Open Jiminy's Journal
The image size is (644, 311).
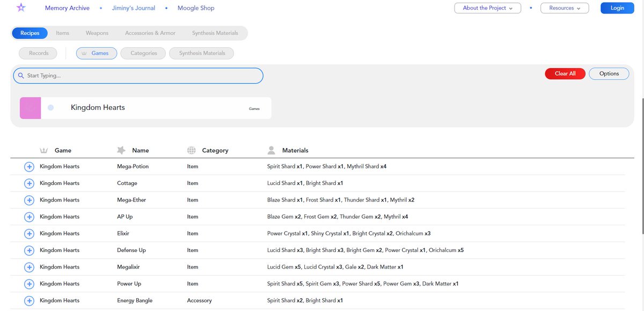click(x=134, y=8)
